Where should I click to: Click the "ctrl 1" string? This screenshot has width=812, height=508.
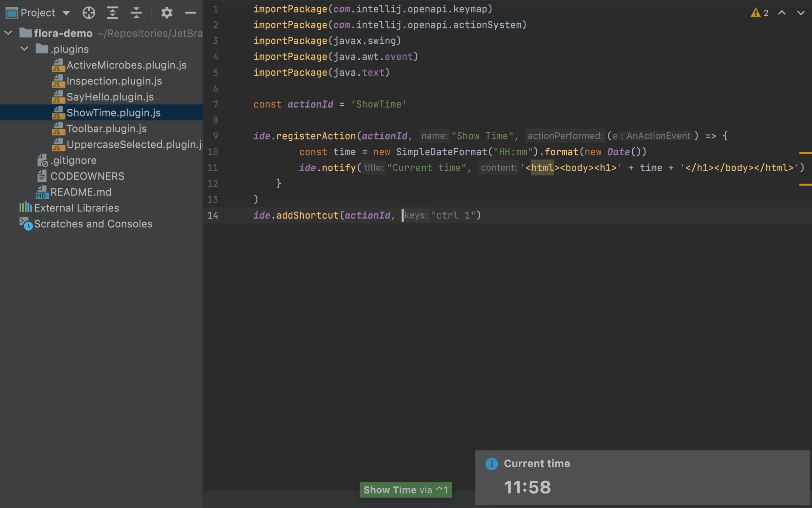(453, 215)
